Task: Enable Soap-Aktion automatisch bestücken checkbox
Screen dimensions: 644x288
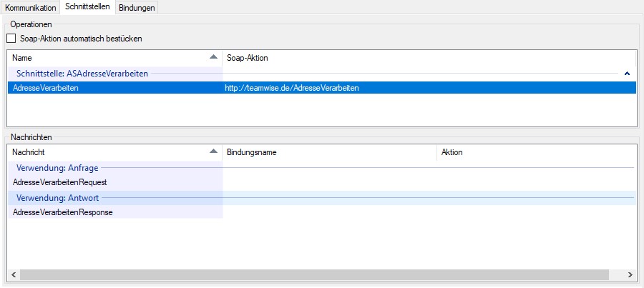Action: tap(11, 39)
